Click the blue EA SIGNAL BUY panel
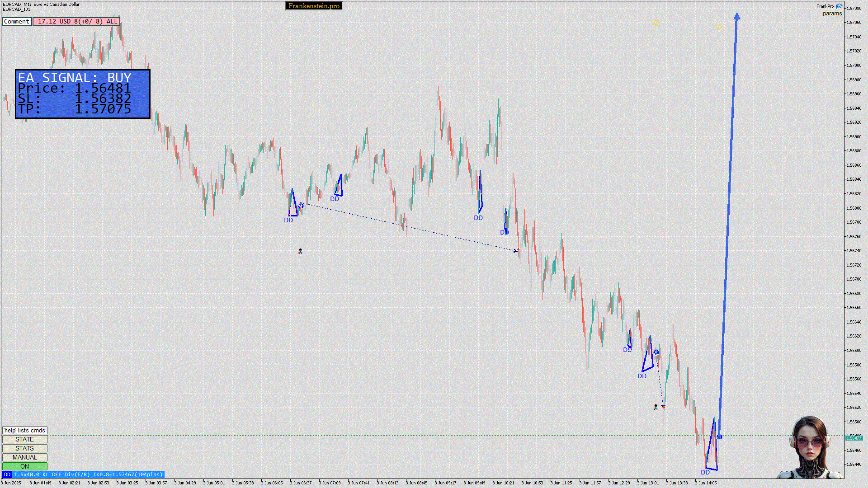Viewport: 868px width, 488px height. point(82,94)
